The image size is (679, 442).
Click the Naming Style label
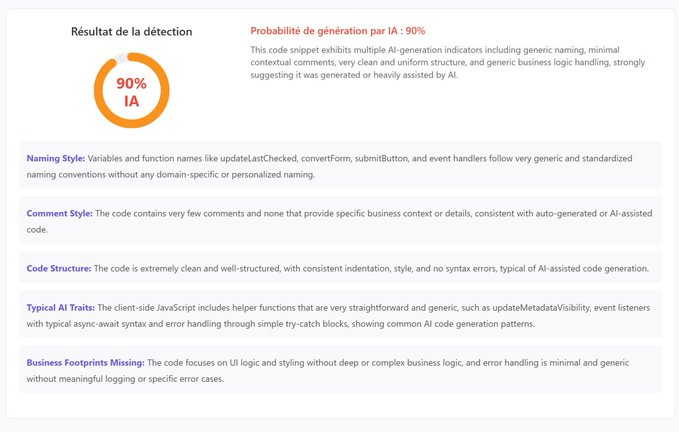(56, 158)
